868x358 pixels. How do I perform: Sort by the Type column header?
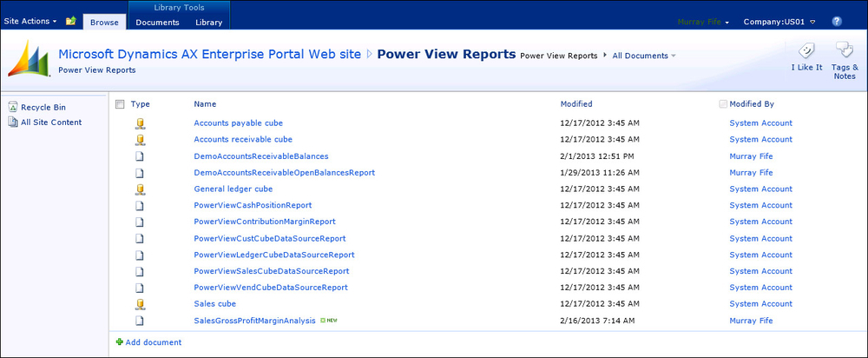tap(140, 104)
